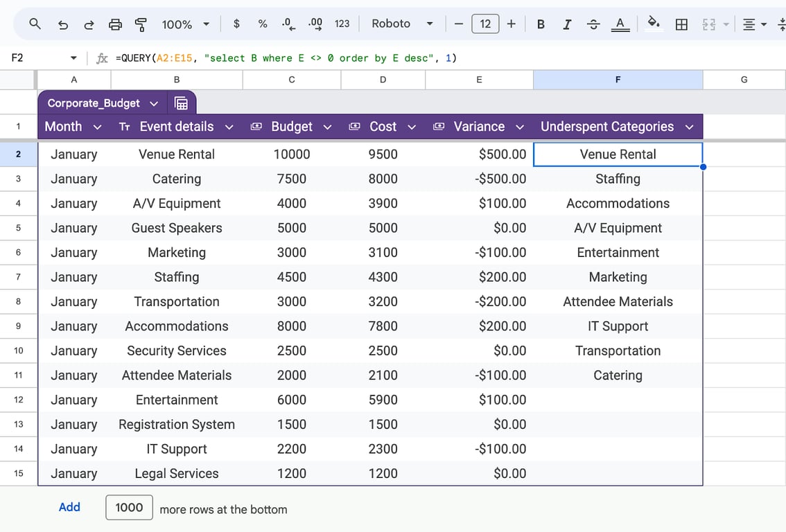Click the rows count field showing 1000
The image size is (786, 532).
(x=130, y=508)
